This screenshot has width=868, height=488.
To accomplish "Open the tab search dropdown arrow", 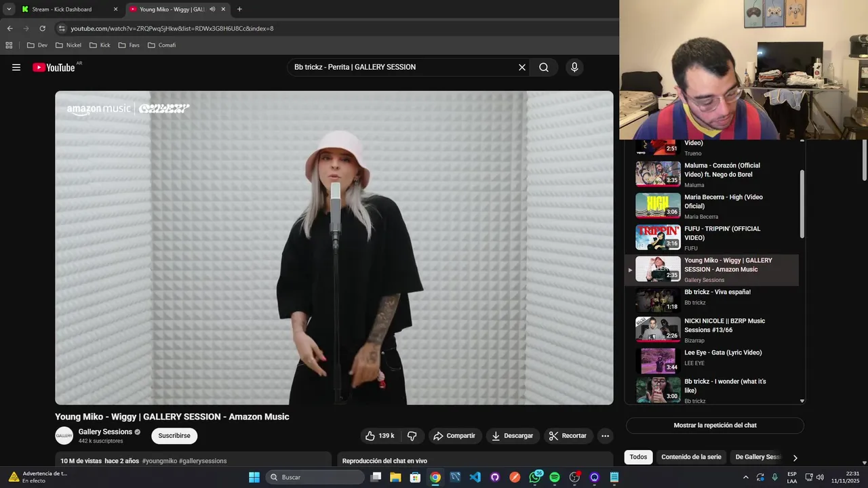I will [x=9, y=9].
